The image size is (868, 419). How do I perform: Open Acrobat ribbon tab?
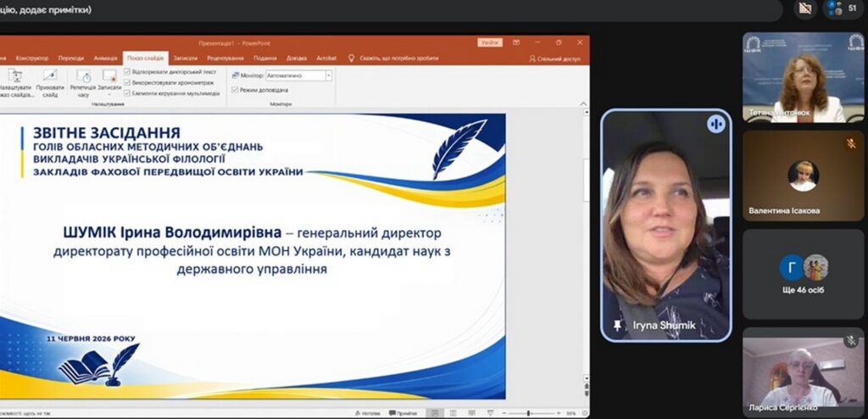[x=326, y=59]
